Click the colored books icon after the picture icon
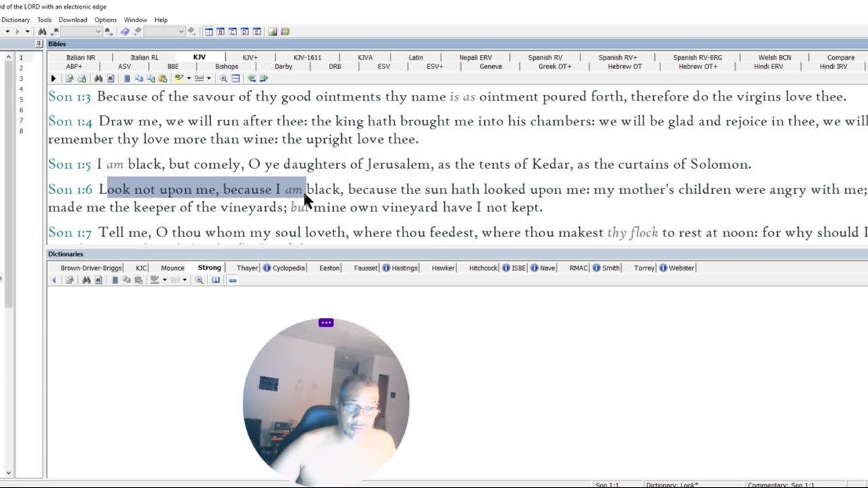 pyautogui.click(x=285, y=32)
